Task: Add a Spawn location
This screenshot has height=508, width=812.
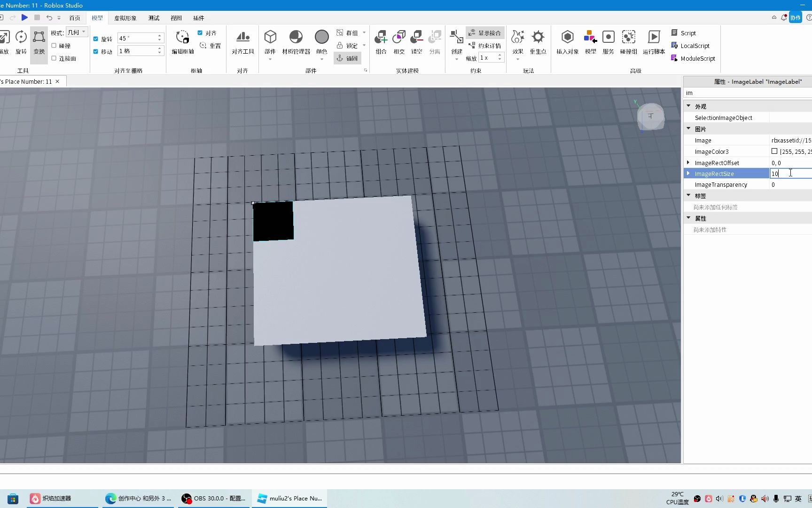Action: coord(538,42)
